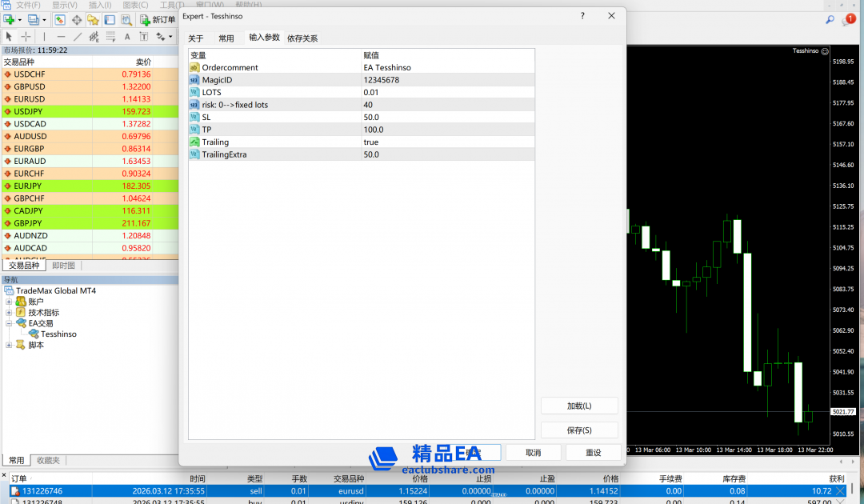The image size is (864, 504).
Task: Click the 加载(L) load button
Action: point(579,406)
